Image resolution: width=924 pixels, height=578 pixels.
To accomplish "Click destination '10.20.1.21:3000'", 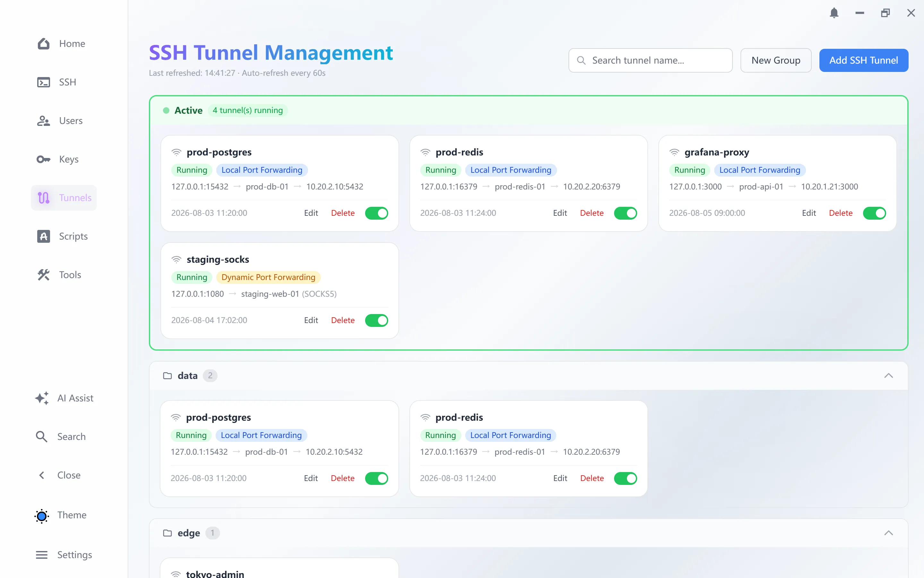I will (x=829, y=187).
